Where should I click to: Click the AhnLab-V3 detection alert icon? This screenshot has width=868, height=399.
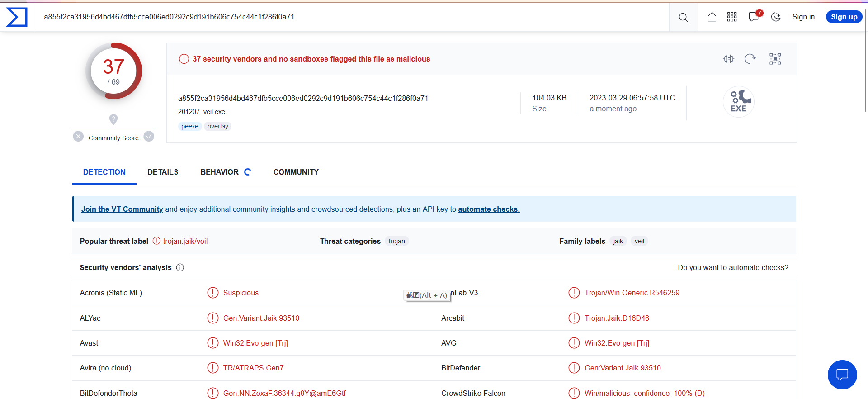[x=574, y=293]
